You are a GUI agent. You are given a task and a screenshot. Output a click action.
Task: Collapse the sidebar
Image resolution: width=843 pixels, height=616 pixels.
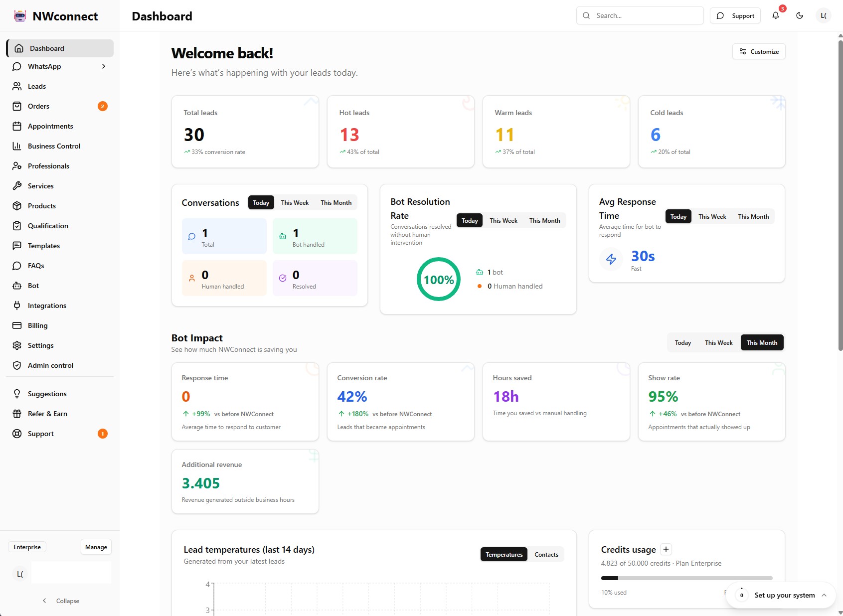click(61, 601)
